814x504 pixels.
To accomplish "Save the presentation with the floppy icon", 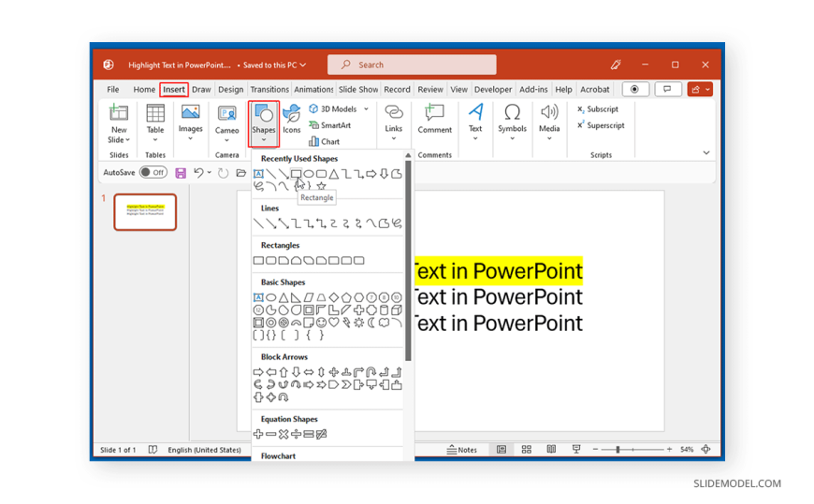I will coord(181,173).
